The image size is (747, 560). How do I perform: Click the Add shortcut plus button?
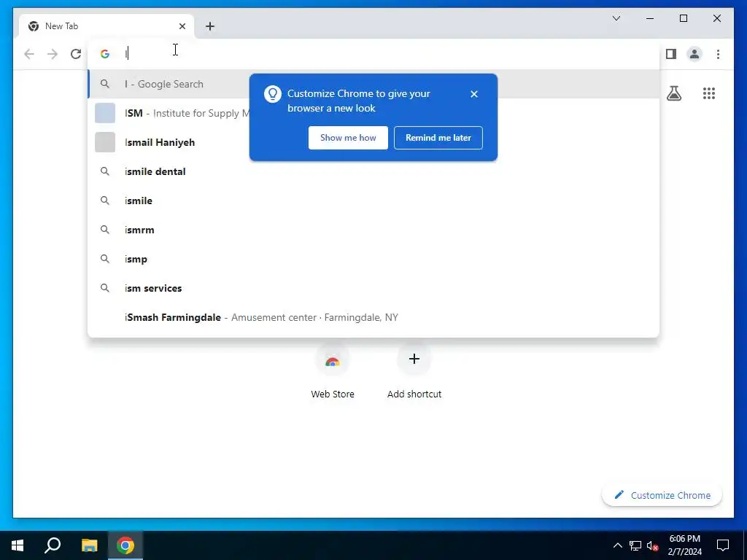point(414,359)
